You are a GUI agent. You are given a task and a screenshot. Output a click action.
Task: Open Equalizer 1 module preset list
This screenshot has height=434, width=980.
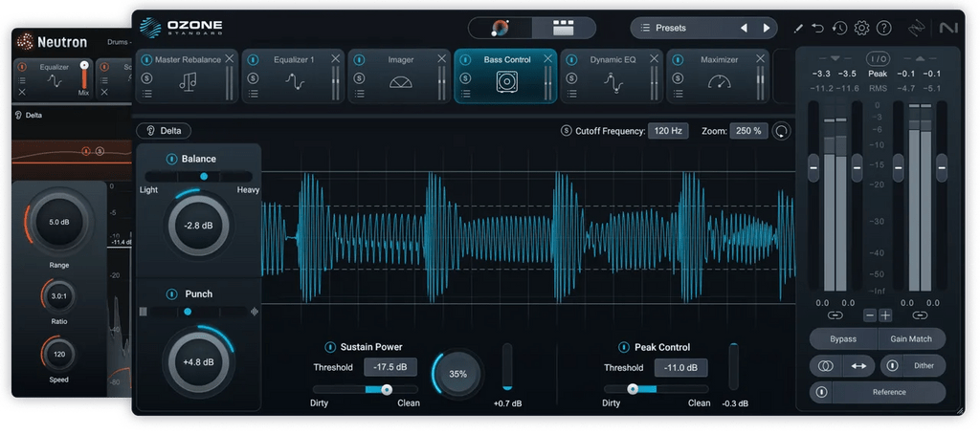pyautogui.click(x=253, y=95)
